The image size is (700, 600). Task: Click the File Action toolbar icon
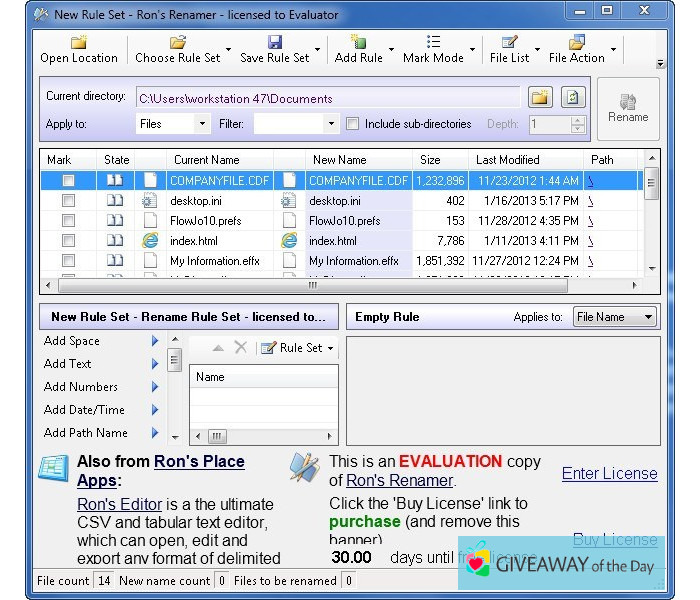(576, 42)
